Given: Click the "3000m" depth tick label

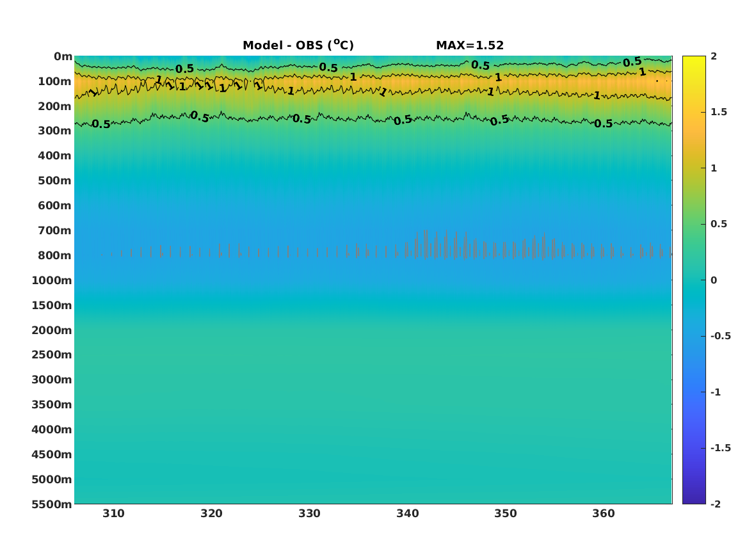Looking at the screenshot, I should click(x=52, y=380).
